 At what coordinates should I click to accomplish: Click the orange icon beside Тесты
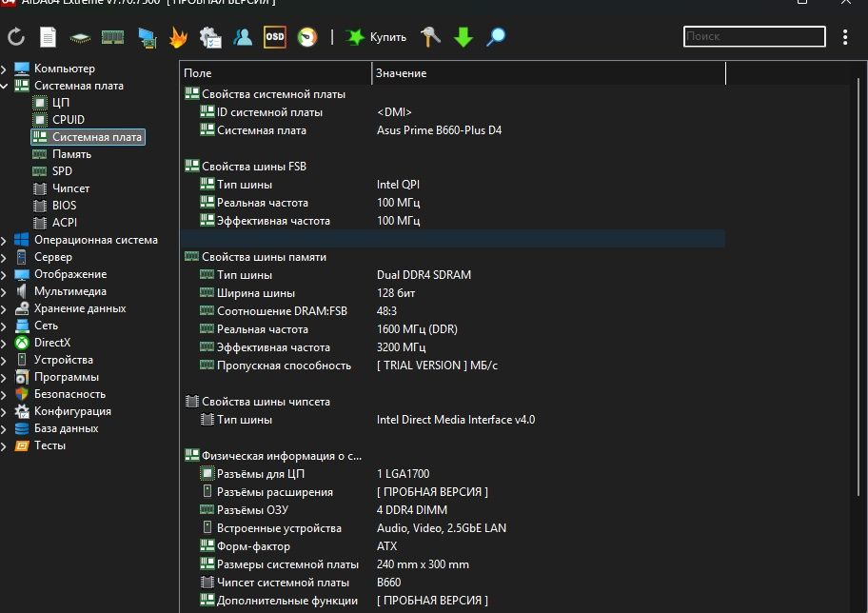point(22,445)
